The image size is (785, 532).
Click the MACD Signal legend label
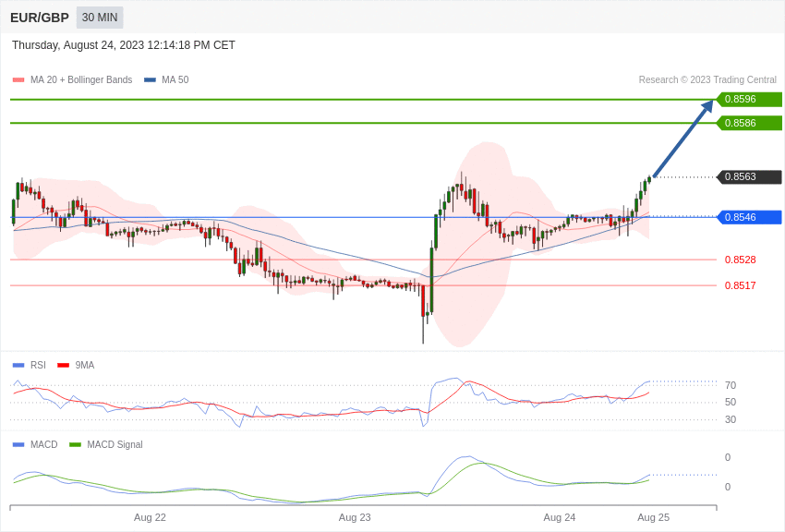(x=115, y=444)
